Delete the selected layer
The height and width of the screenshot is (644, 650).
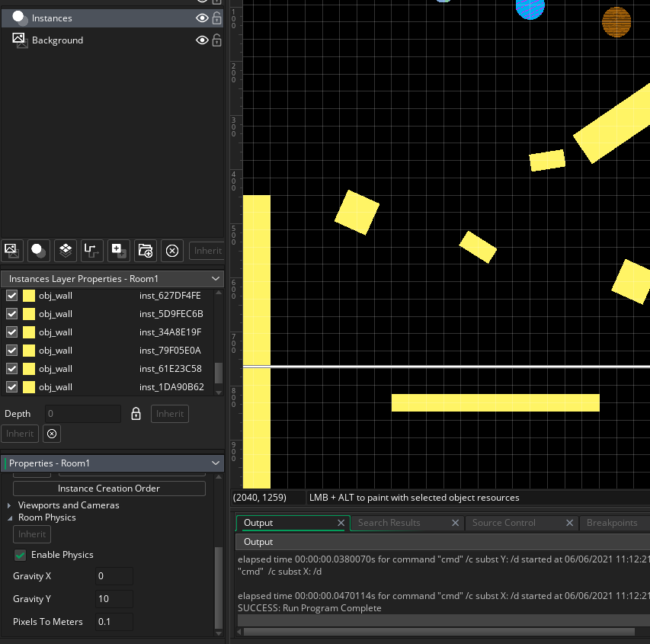click(x=172, y=251)
